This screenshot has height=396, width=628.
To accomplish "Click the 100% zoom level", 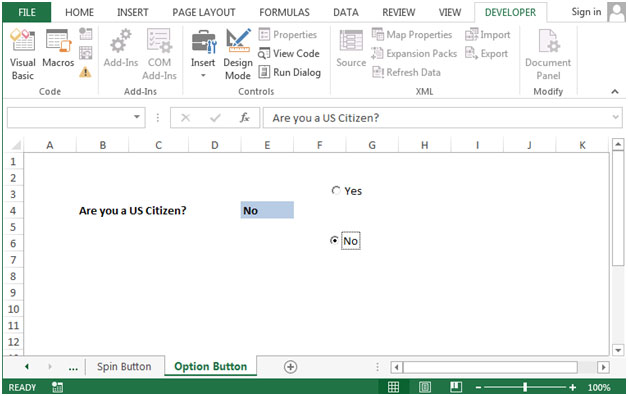I will pyautogui.click(x=599, y=387).
